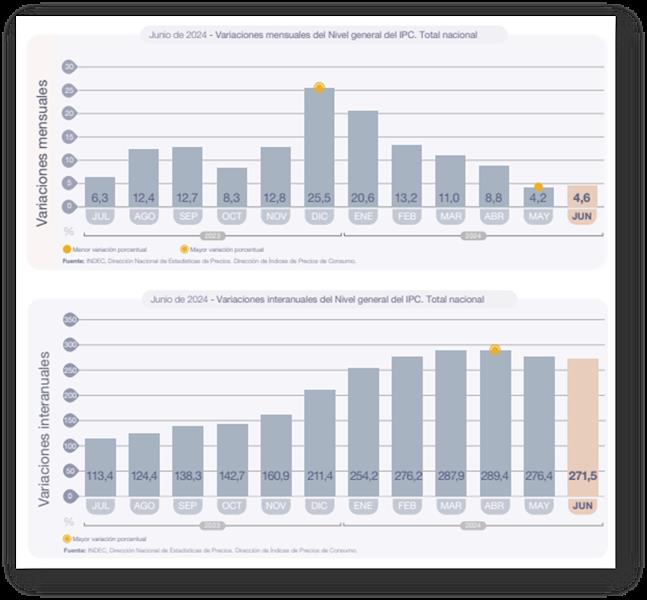Click the DIC month label in the monthly chart
647x600 pixels.
coord(319,216)
